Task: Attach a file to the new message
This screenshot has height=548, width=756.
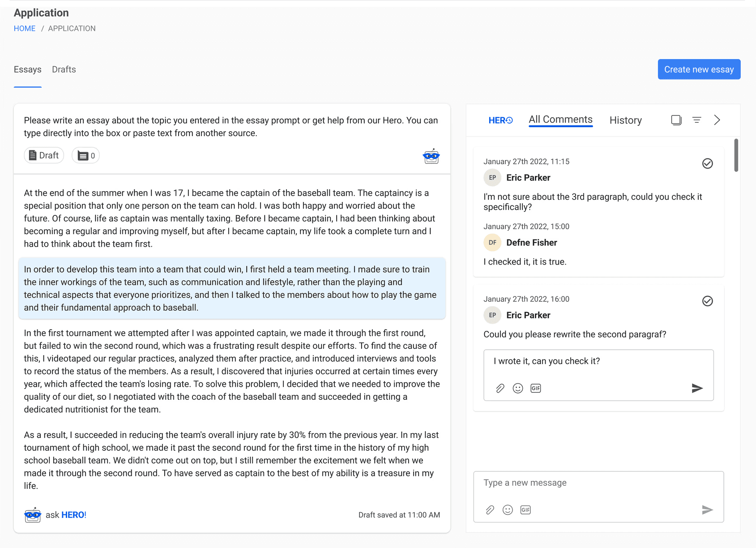Action: tap(490, 510)
